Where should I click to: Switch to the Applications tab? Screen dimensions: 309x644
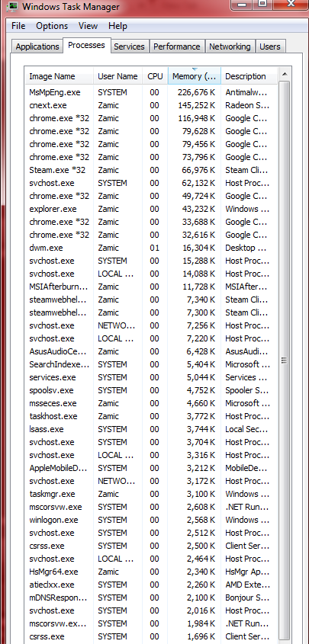37,46
